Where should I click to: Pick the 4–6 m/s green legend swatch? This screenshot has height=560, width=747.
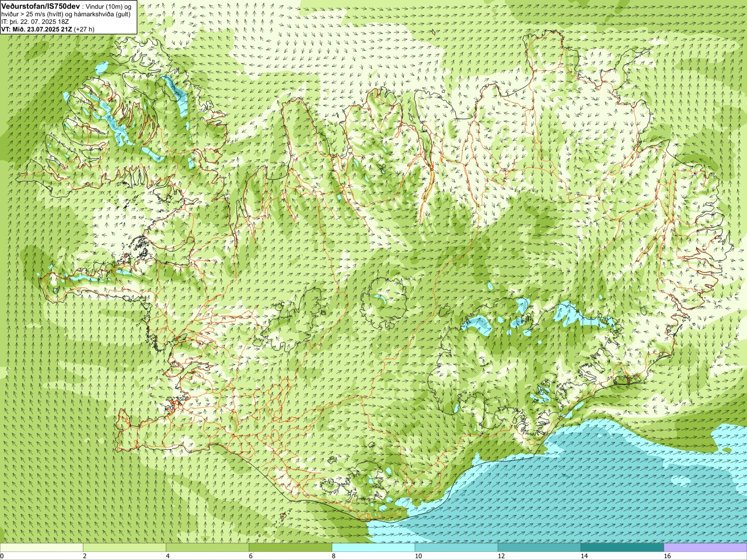(207, 548)
